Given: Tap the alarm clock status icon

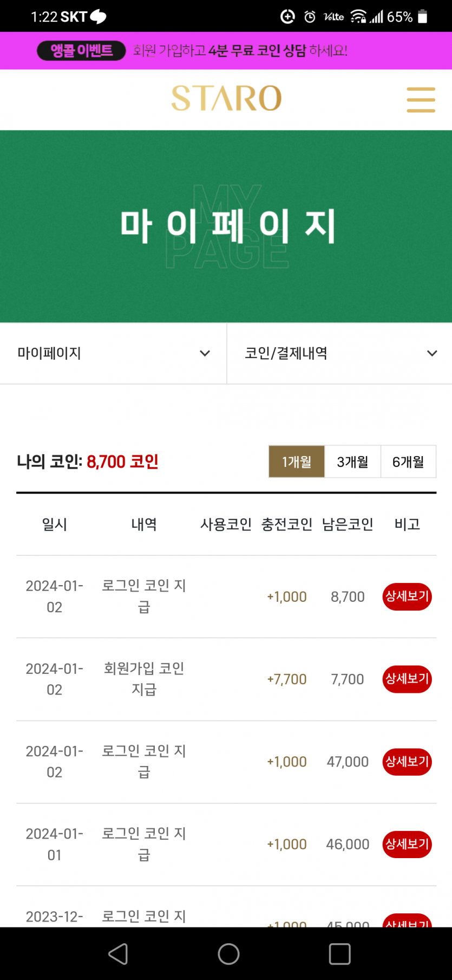Looking at the screenshot, I should coord(310,17).
